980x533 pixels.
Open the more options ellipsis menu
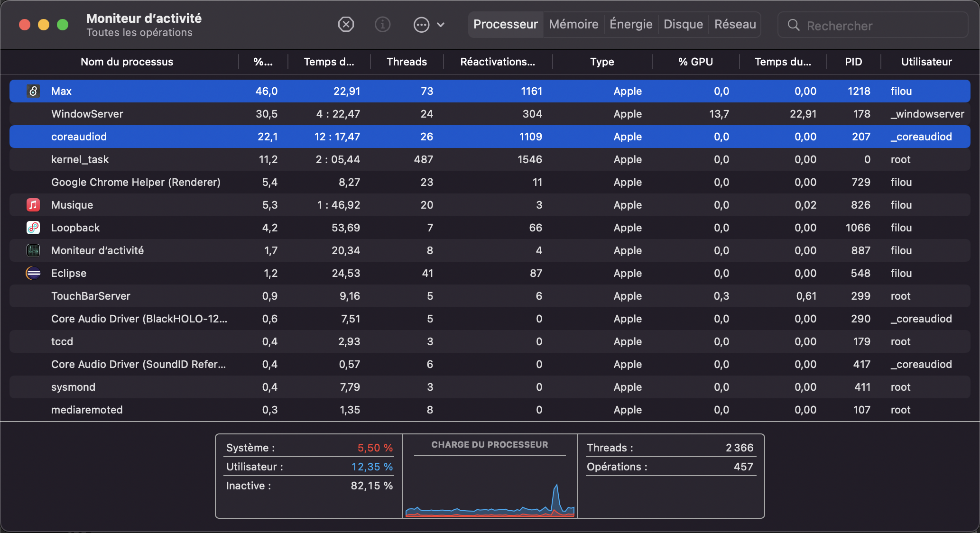click(421, 25)
